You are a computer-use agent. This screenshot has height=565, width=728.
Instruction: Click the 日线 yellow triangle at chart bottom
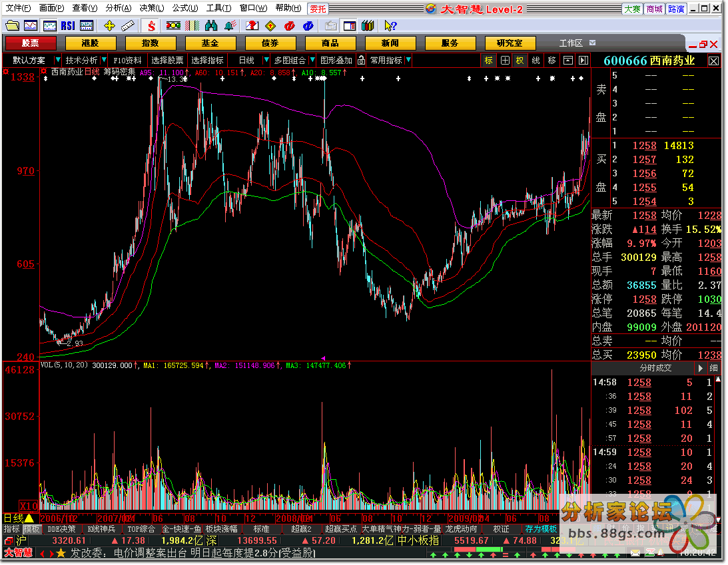[x=29, y=518]
